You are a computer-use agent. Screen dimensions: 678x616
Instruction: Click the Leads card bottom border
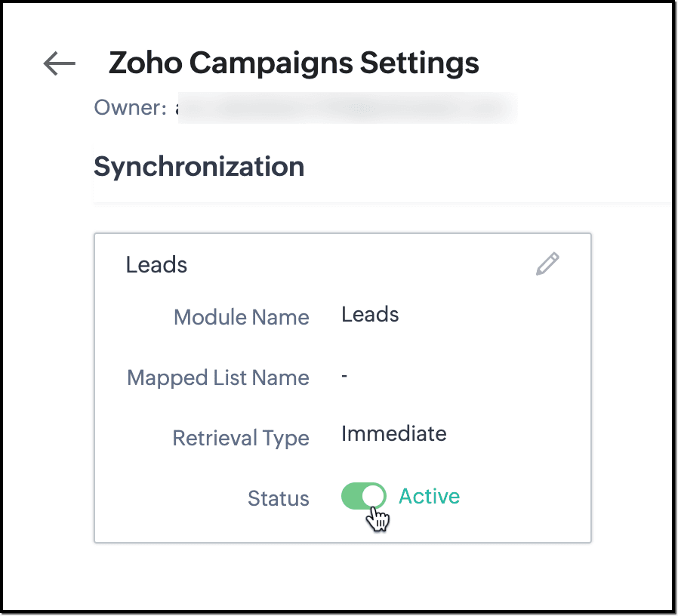(342, 542)
